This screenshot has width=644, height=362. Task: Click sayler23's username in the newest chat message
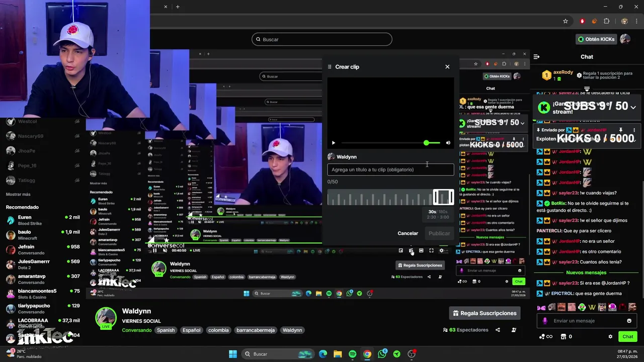coord(568,283)
